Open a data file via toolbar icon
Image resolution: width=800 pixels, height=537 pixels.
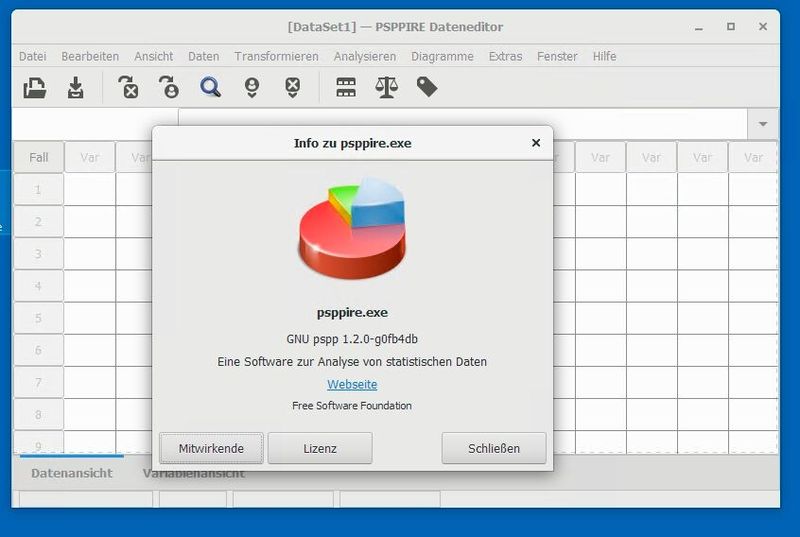[x=35, y=87]
